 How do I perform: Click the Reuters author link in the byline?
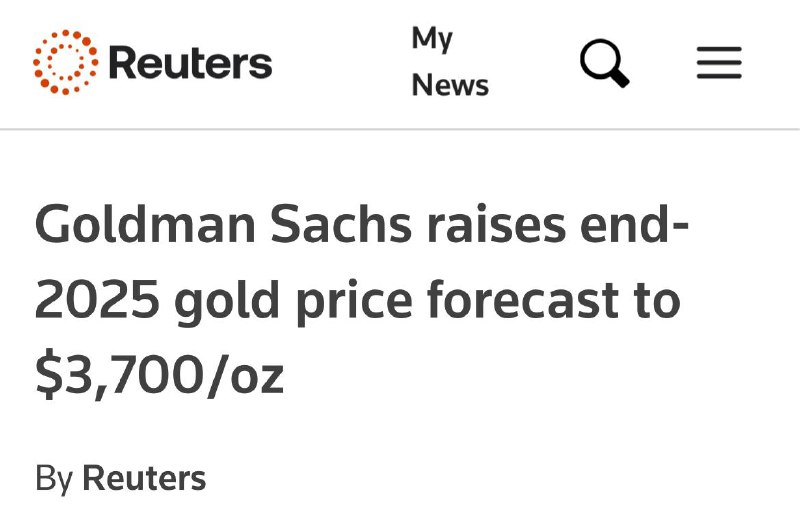pos(144,478)
